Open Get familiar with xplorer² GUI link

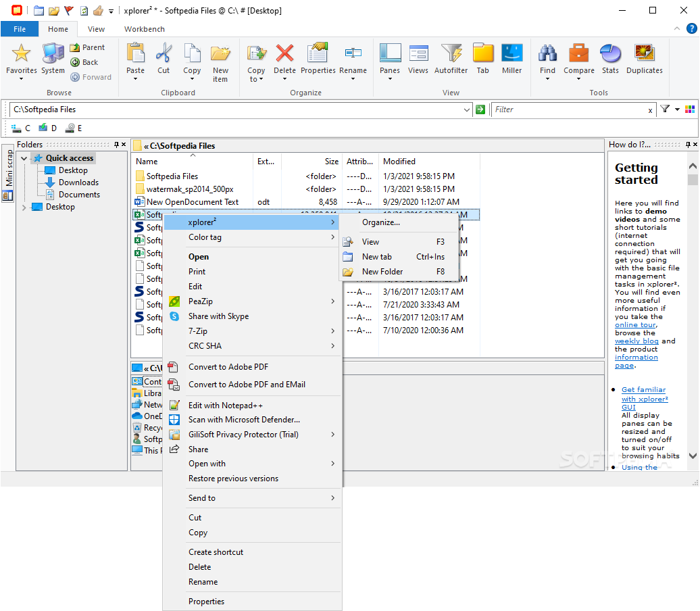[645, 398]
